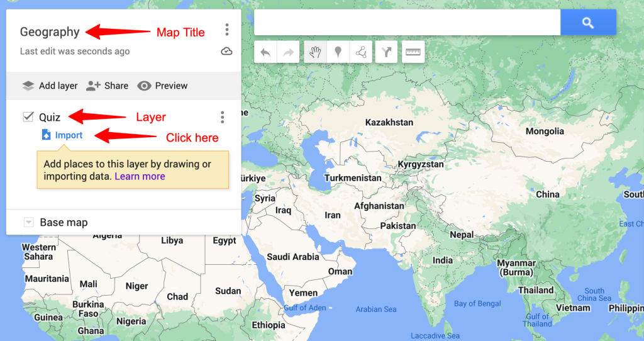Open the Quiz layer options menu
Image resolution: width=644 pixels, height=341 pixels.
[x=222, y=117]
